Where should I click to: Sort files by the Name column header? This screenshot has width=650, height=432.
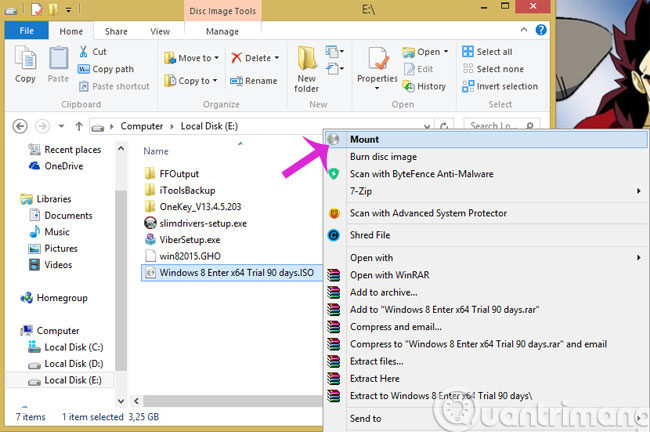(x=156, y=151)
